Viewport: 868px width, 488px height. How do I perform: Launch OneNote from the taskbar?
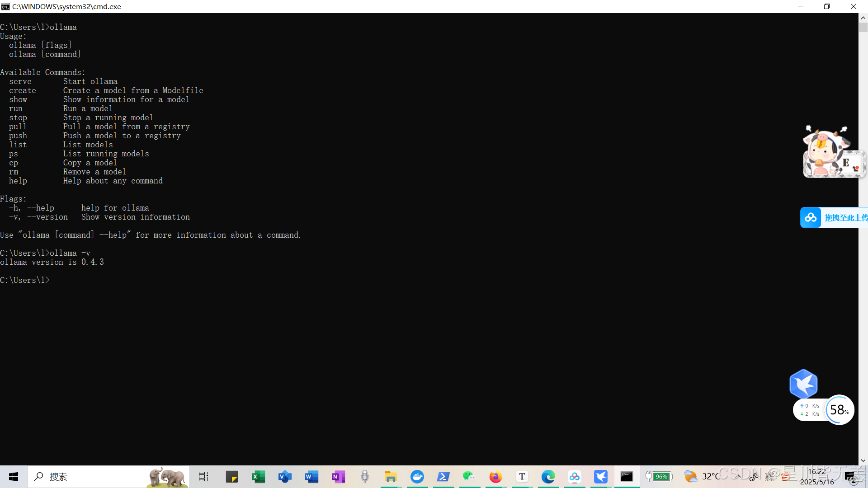coord(338,477)
